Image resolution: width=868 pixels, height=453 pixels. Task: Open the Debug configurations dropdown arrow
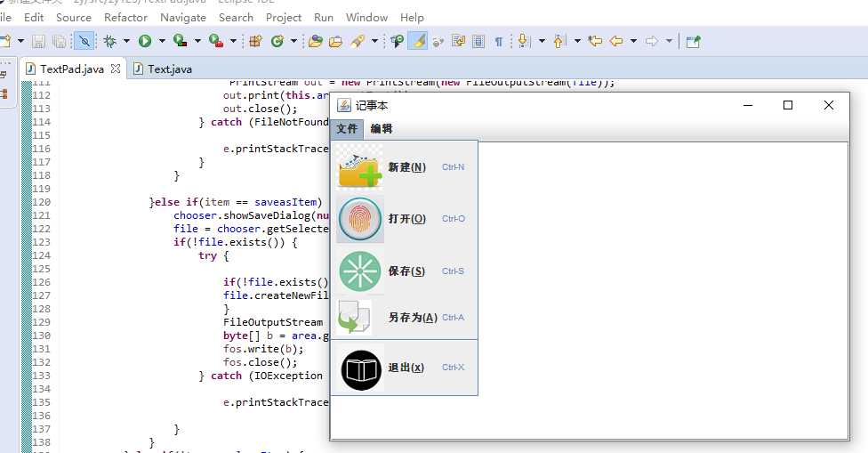click(126, 41)
